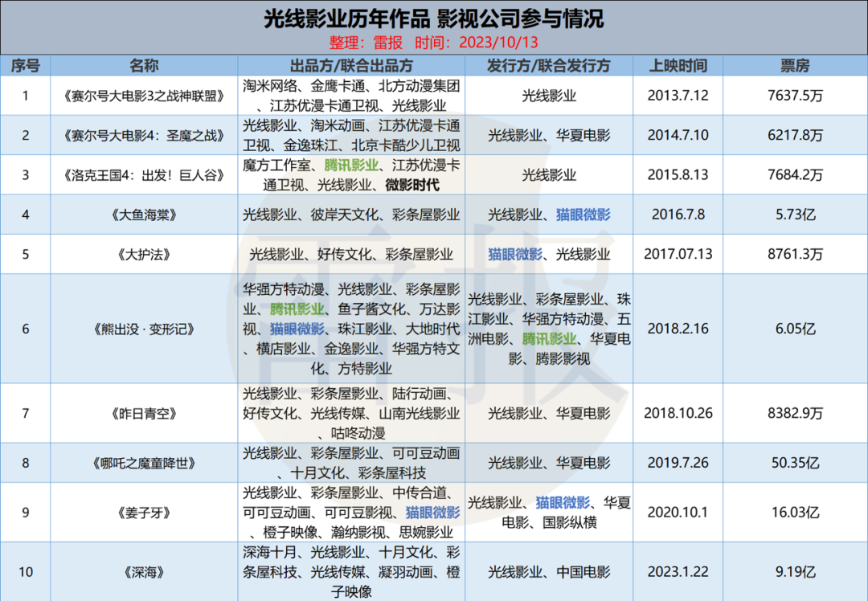This screenshot has width=868, height=601.
Task: Select the 上映时间 column header
Action: 678,65
